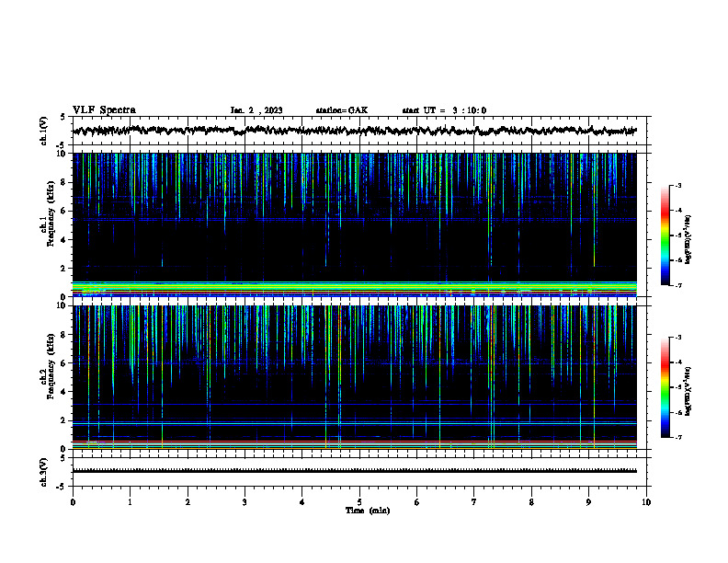
Task: Click the VLF Spectra title text
Action: [x=104, y=110]
